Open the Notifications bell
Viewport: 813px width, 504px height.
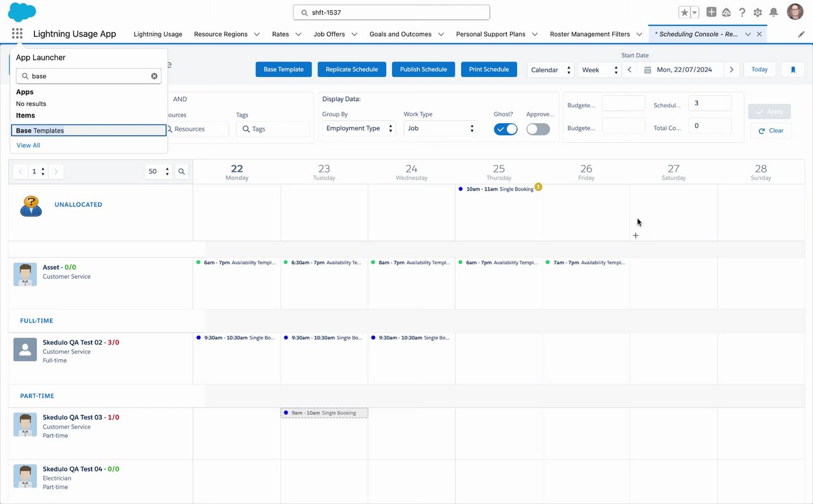coord(774,12)
